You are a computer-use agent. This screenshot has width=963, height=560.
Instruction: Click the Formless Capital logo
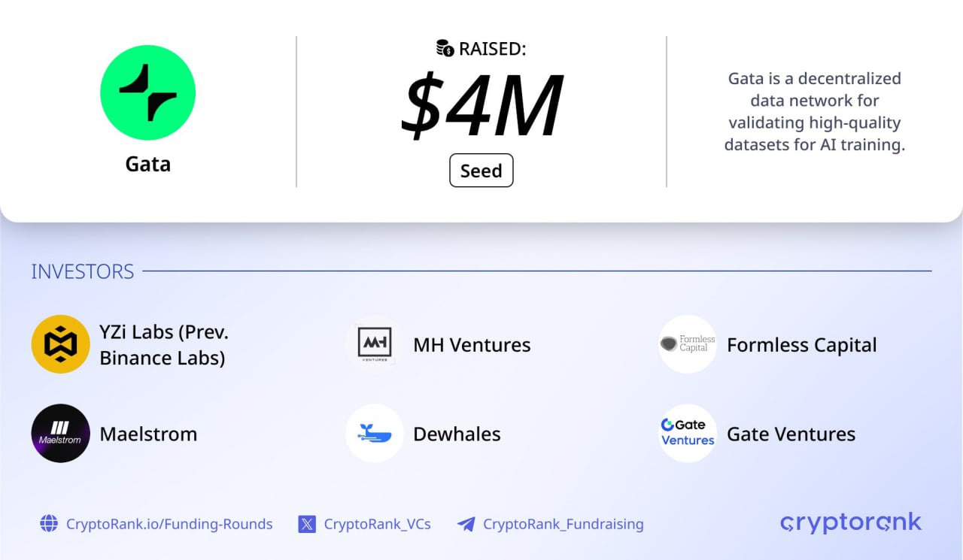[688, 344]
